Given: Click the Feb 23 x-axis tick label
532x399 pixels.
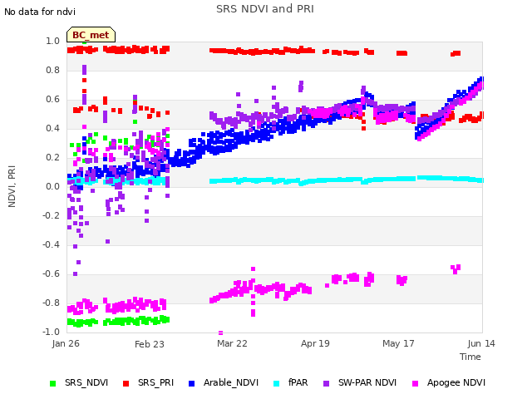Looking at the screenshot, I should [150, 344].
